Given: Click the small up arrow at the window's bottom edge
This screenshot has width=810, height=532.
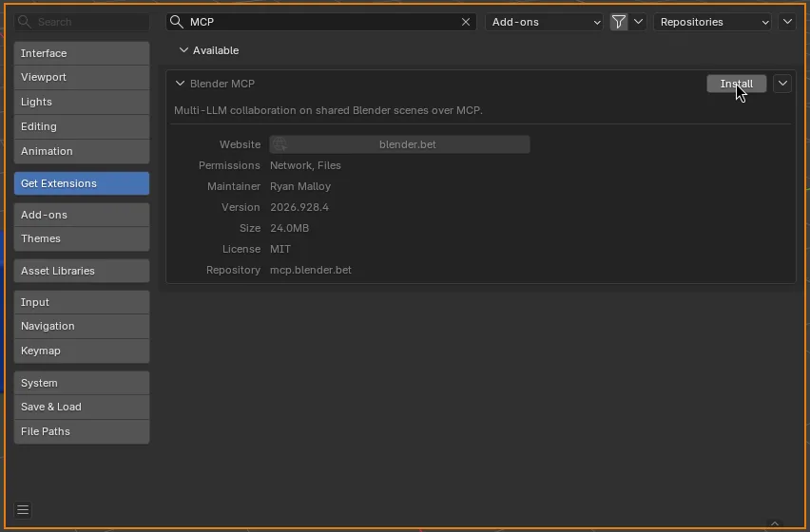Looking at the screenshot, I should pos(775,523).
